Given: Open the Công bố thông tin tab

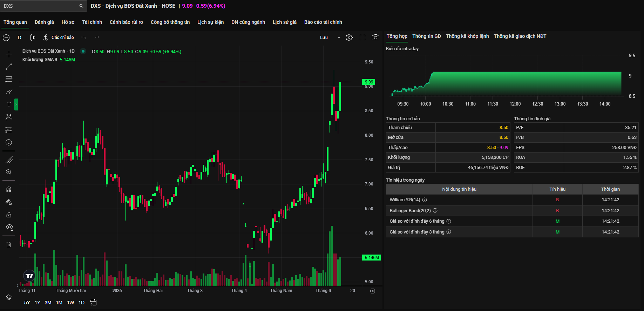Looking at the screenshot, I should tap(170, 22).
